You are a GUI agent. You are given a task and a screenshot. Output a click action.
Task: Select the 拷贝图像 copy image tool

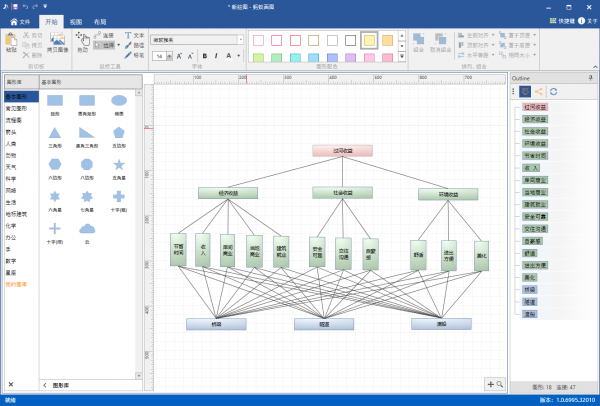click(56, 42)
